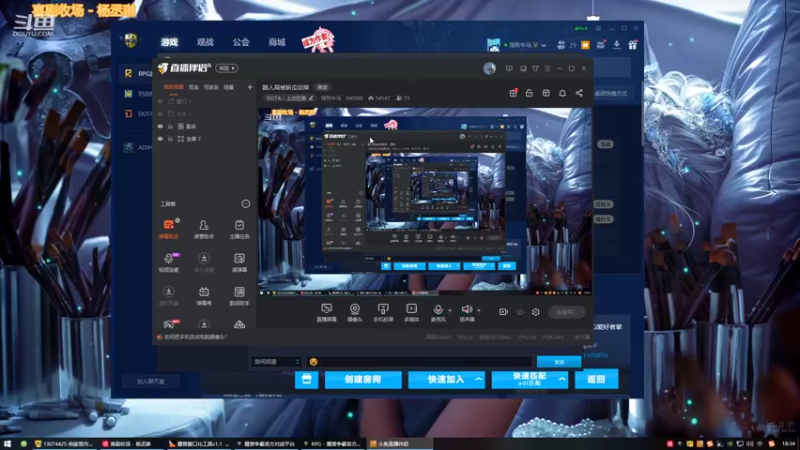
Task: Add 手机投屏 phone casting source
Action: tap(383, 312)
